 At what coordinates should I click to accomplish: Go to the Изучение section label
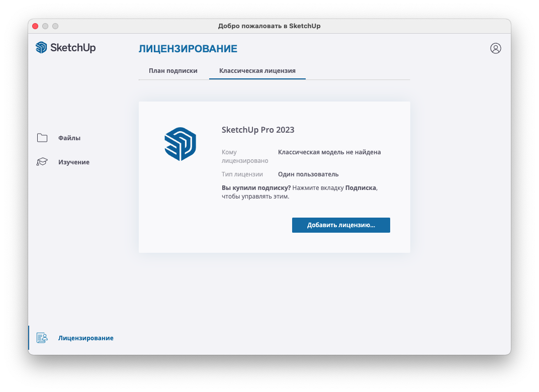click(74, 162)
